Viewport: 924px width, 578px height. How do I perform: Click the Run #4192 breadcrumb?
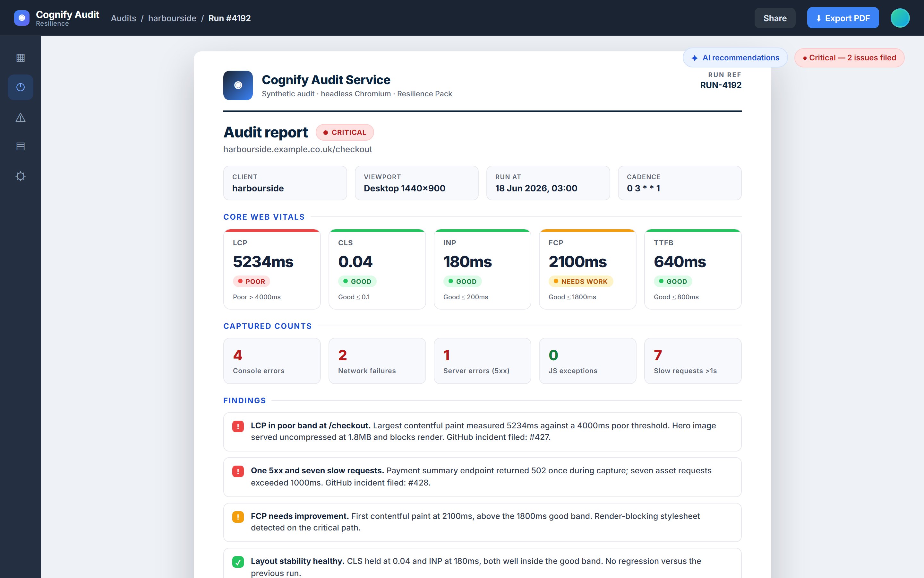tap(229, 18)
